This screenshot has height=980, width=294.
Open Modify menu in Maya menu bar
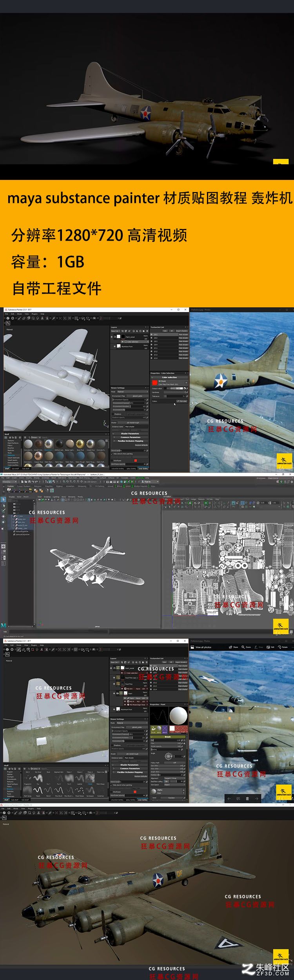click(29, 478)
